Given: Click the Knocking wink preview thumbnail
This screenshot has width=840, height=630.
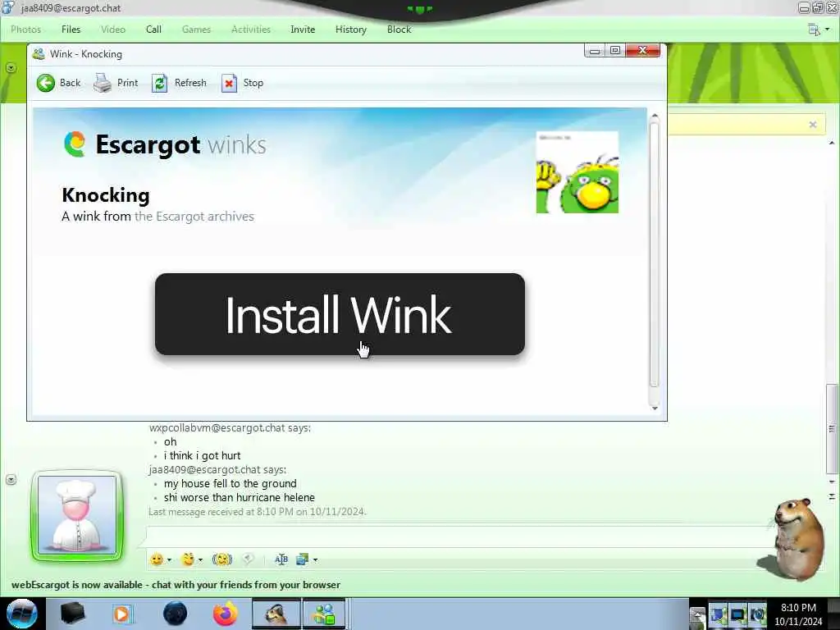Looking at the screenshot, I should click(x=577, y=172).
